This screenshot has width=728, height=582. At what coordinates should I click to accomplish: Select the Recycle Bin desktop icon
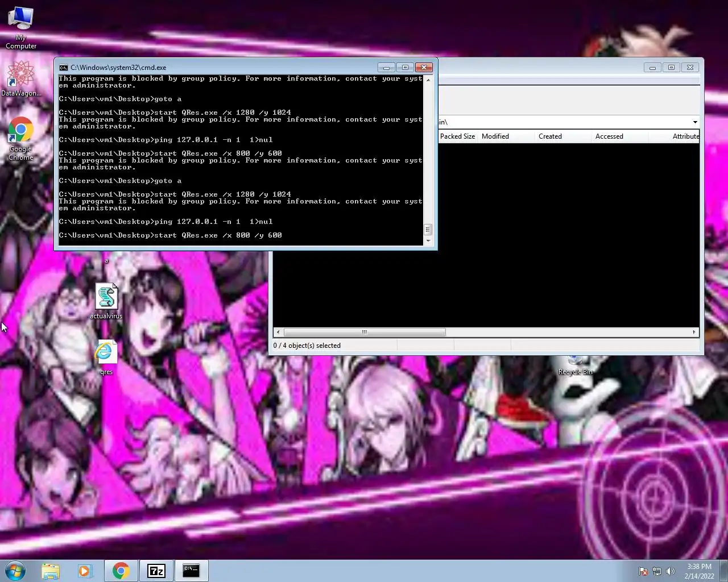pyautogui.click(x=575, y=365)
